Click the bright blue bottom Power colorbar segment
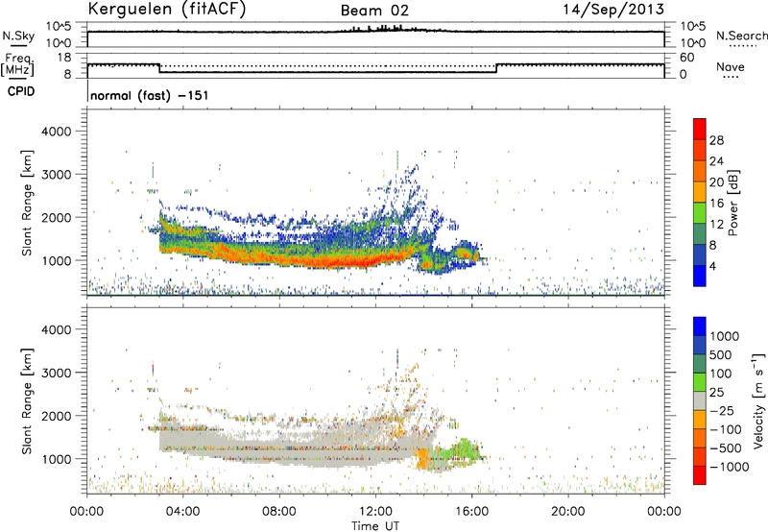768x532 pixels. click(700, 276)
